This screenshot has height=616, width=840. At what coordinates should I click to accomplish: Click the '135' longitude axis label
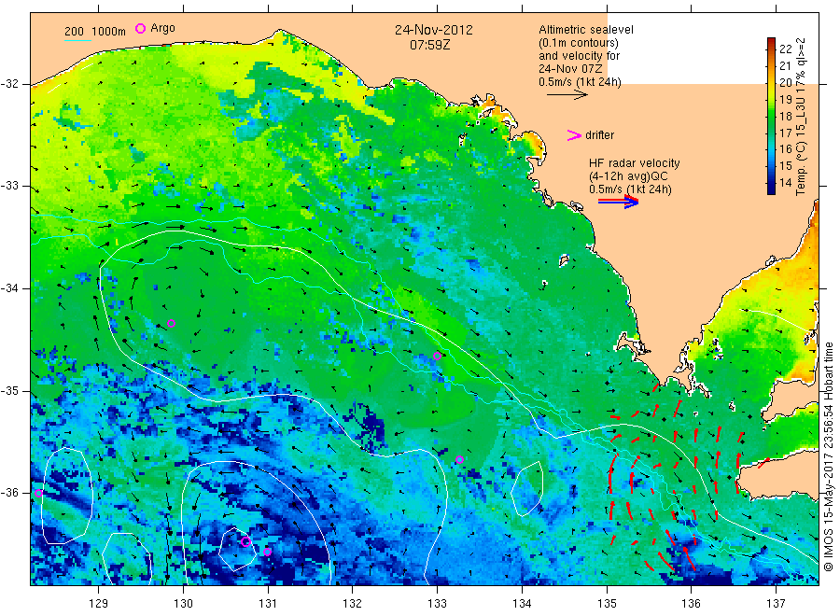607,604
